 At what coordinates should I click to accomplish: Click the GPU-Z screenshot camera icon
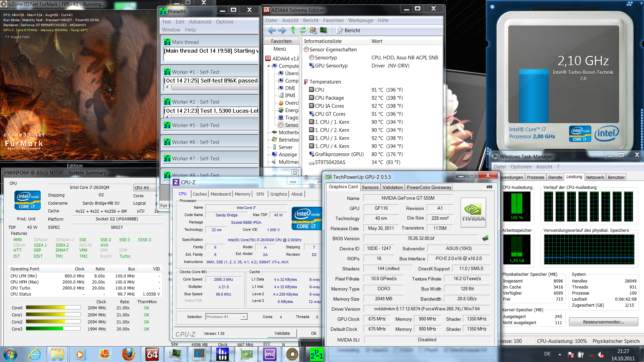click(489, 187)
